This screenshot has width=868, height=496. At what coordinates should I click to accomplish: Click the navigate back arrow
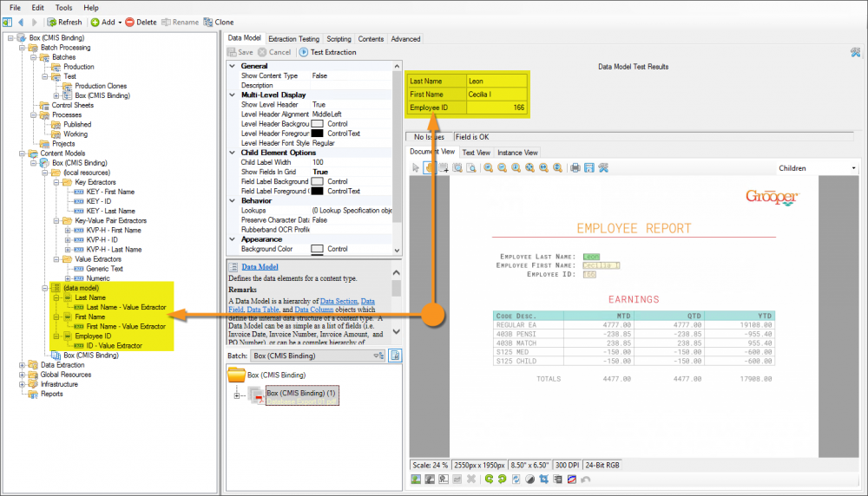(20, 22)
